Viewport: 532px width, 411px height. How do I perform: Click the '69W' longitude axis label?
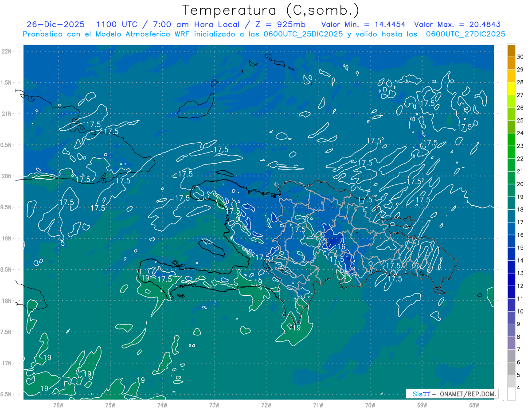422,405
